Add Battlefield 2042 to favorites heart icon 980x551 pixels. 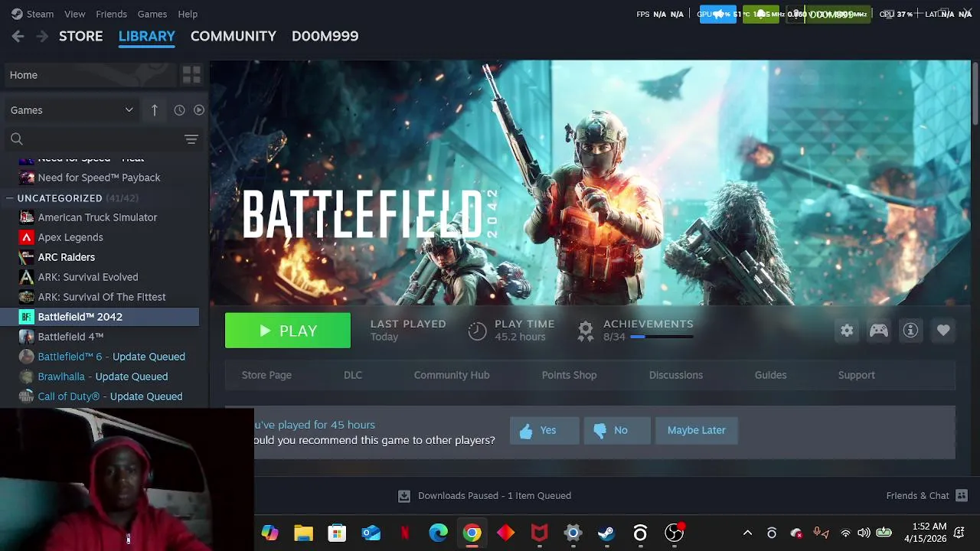pyautogui.click(x=943, y=331)
